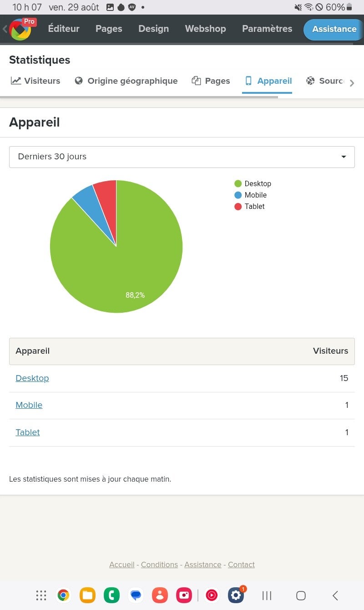The height and width of the screenshot is (610, 364).
Task: Open the app drawer grid icon
Action: (41, 595)
